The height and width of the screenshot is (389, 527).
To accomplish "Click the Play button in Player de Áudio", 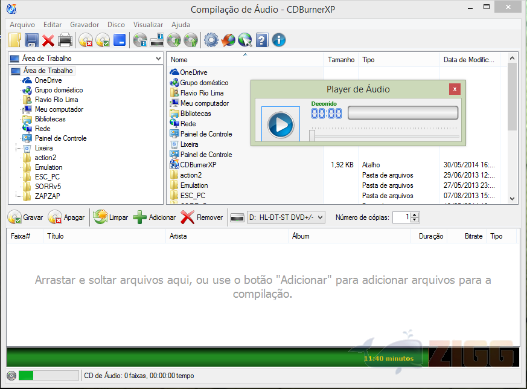I will tap(280, 125).
